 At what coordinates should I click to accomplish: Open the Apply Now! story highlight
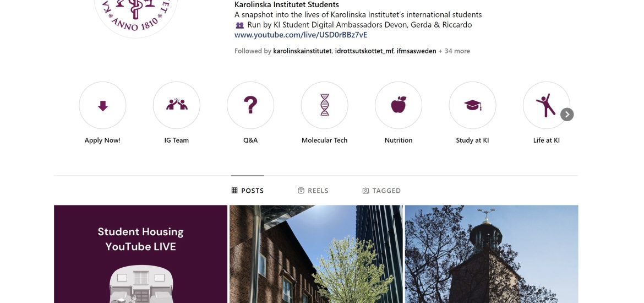pos(102,105)
